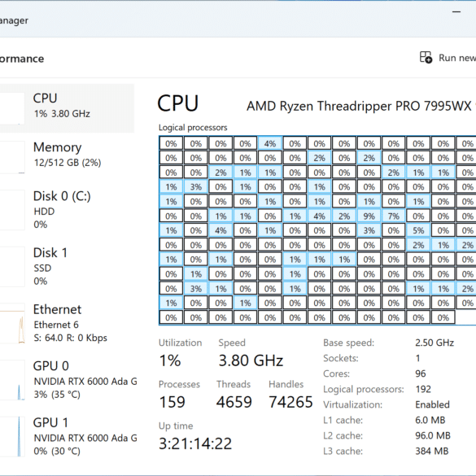Click the GPU 0 mini graph thumbnail

tap(12, 380)
